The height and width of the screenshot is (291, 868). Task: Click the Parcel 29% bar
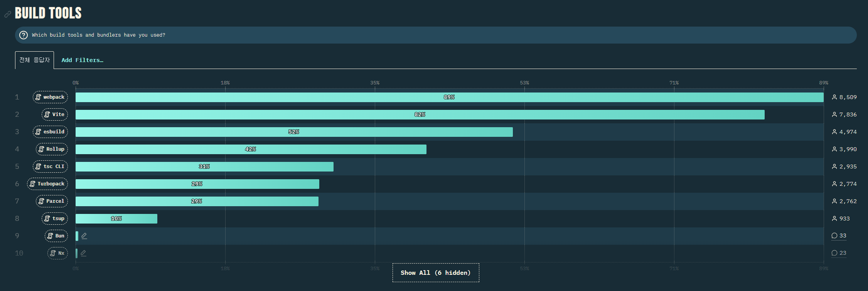pos(197,201)
